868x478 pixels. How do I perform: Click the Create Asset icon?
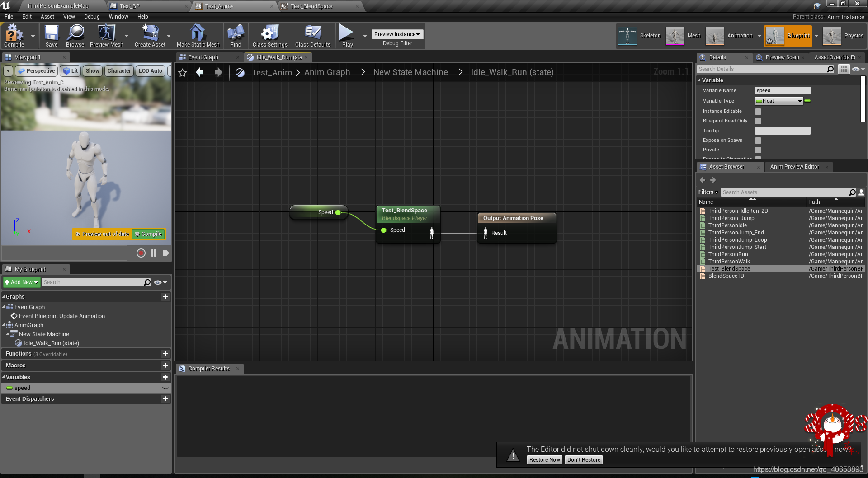[x=150, y=35]
